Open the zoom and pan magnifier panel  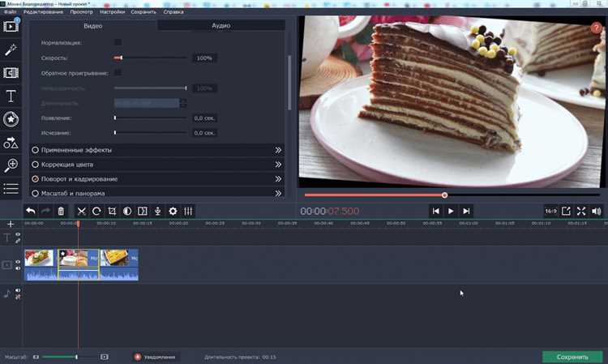tap(11, 165)
